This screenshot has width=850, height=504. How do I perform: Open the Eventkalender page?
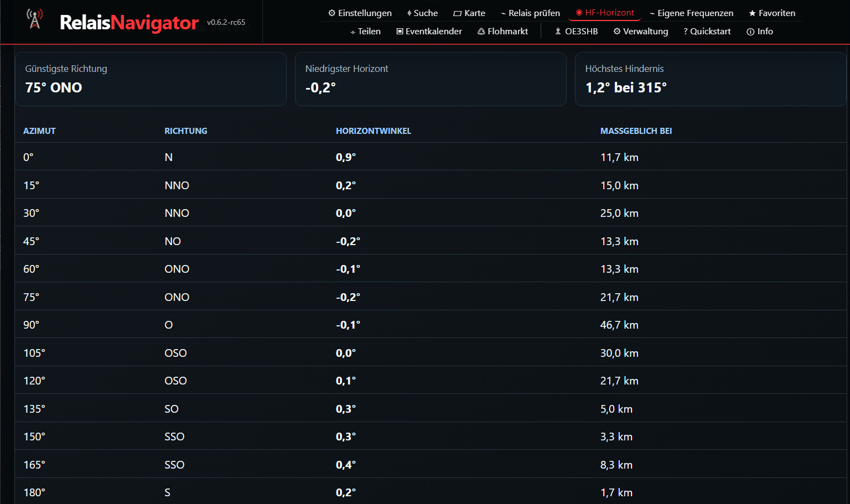coord(429,31)
